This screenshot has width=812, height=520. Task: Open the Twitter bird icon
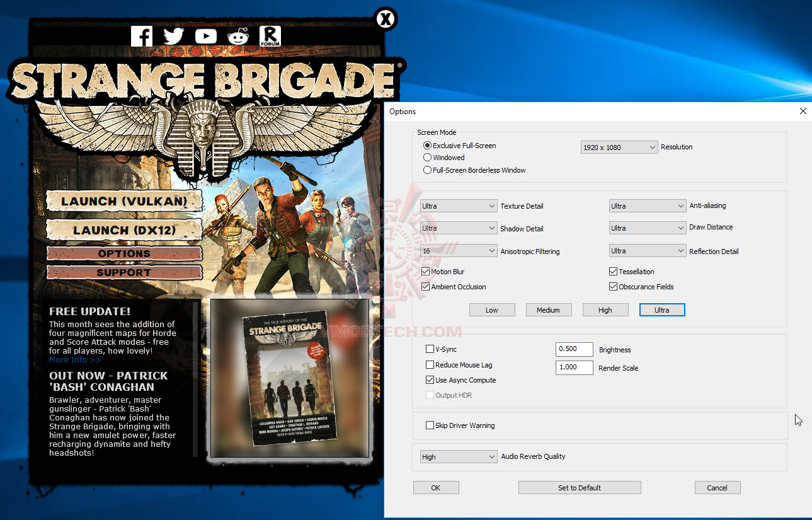click(174, 36)
